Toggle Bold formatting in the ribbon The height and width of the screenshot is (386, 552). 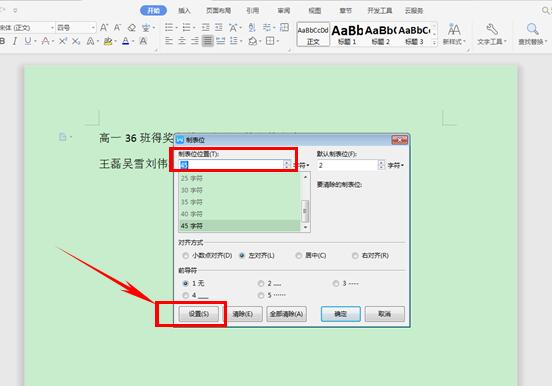(2, 41)
